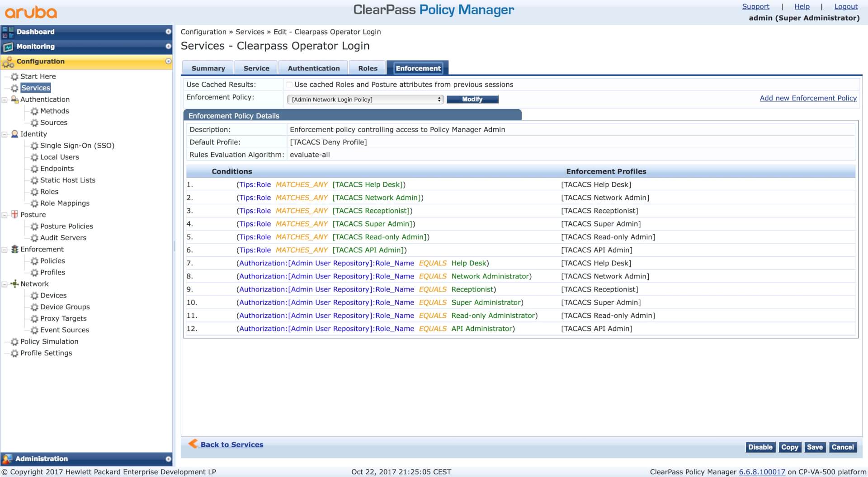Open Add new Enforcement Policy link
Image resolution: width=868 pixels, height=477 pixels.
(x=808, y=98)
